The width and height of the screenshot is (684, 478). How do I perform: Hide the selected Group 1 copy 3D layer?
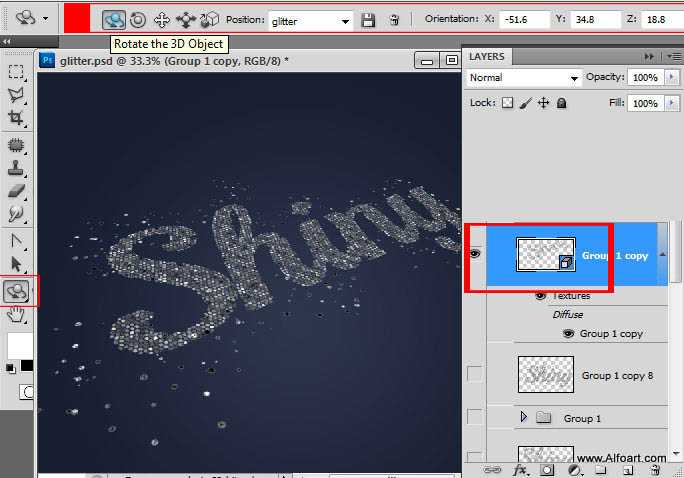pos(475,254)
